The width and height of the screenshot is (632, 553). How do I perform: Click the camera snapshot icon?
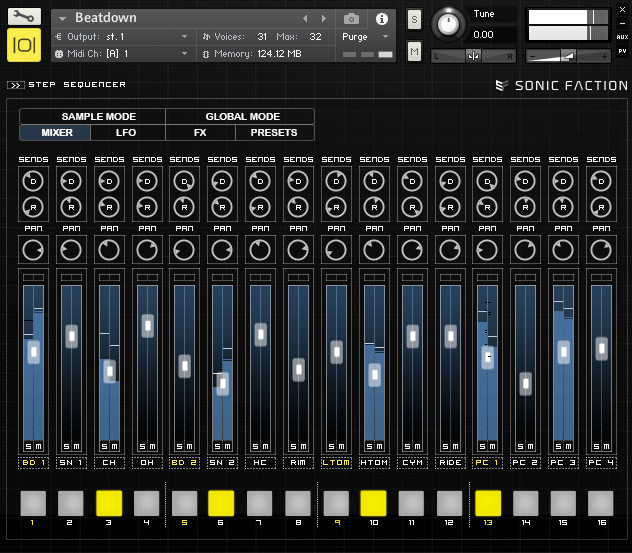(x=351, y=18)
